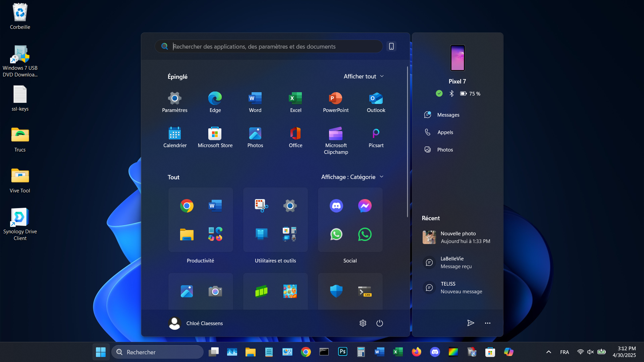This screenshot has height=362, width=644.
Task: Open Chloé Claessens user account menu
Action: (196, 323)
